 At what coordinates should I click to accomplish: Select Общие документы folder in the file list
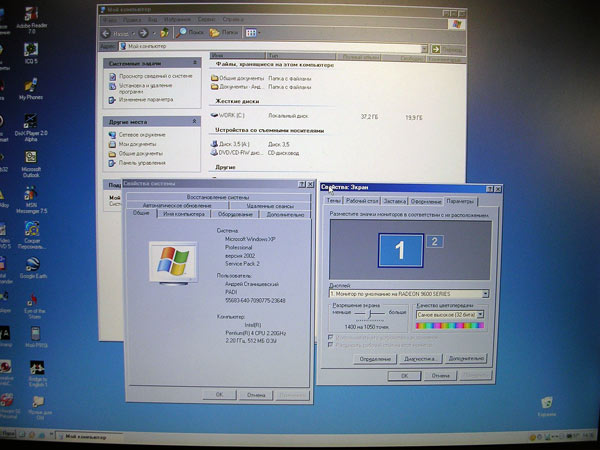coord(237,78)
